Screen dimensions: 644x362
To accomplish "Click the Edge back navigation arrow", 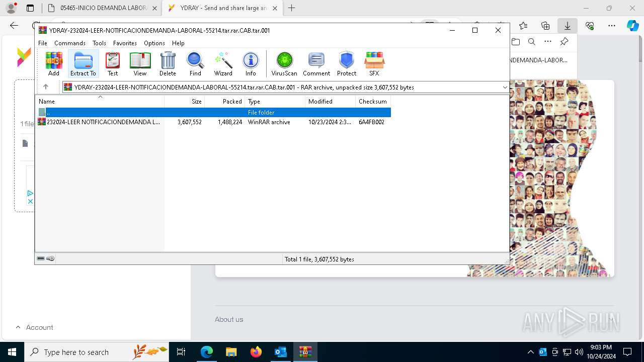I will [x=14, y=26].
